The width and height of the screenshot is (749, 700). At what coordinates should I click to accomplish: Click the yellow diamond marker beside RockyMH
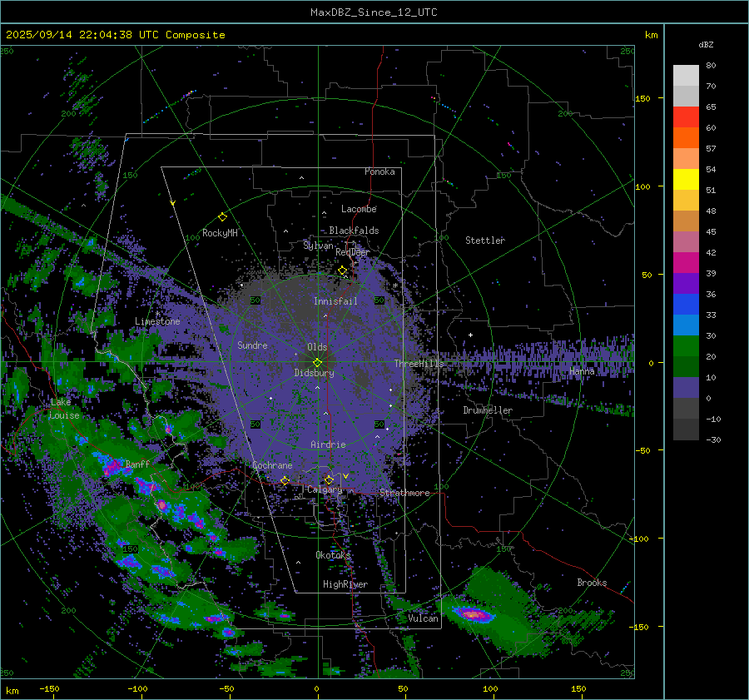(222, 217)
